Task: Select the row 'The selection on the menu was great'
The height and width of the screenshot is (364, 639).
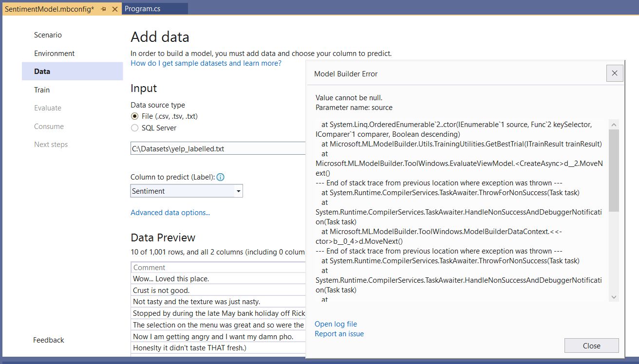Action: click(219, 325)
